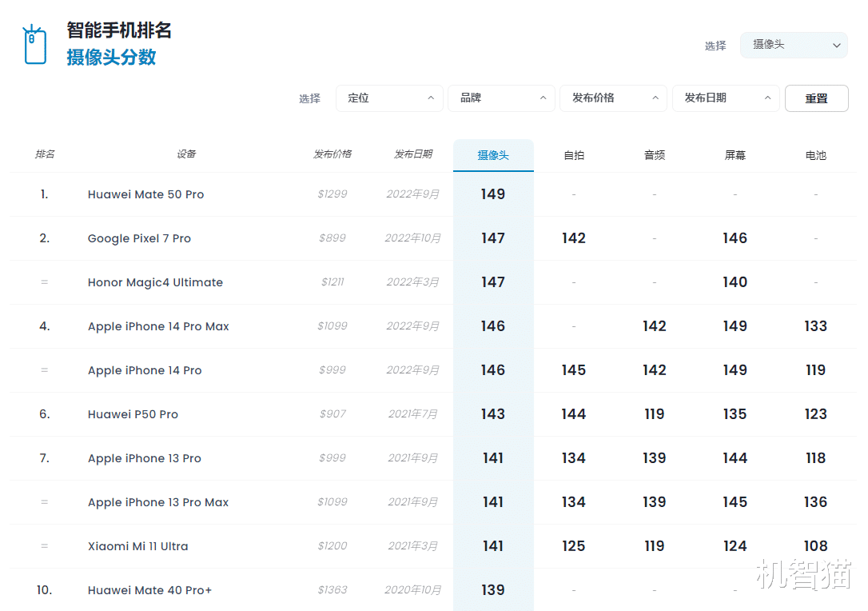Switch to the 屏幕 column tab
This screenshot has width=868, height=611.
735,156
